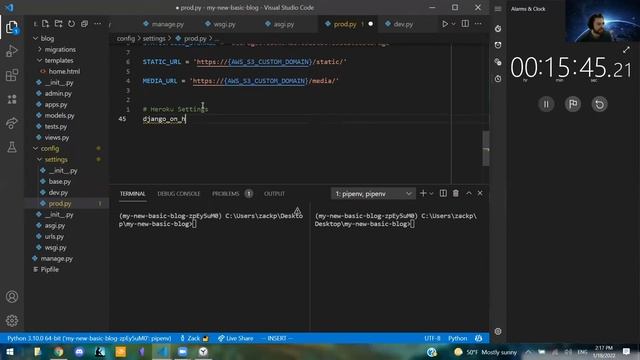Split the editor to the right
This screenshot has height=360, width=640.
coord(465,24)
